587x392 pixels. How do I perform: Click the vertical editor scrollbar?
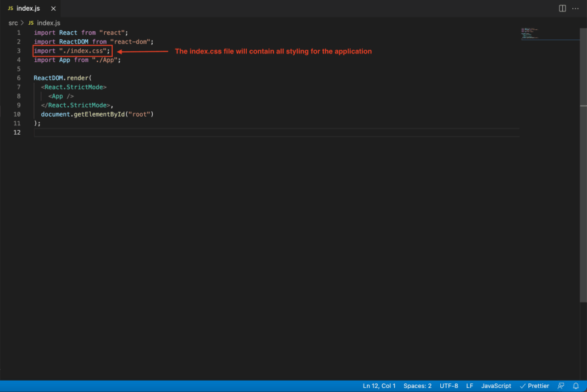coord(583,165)
